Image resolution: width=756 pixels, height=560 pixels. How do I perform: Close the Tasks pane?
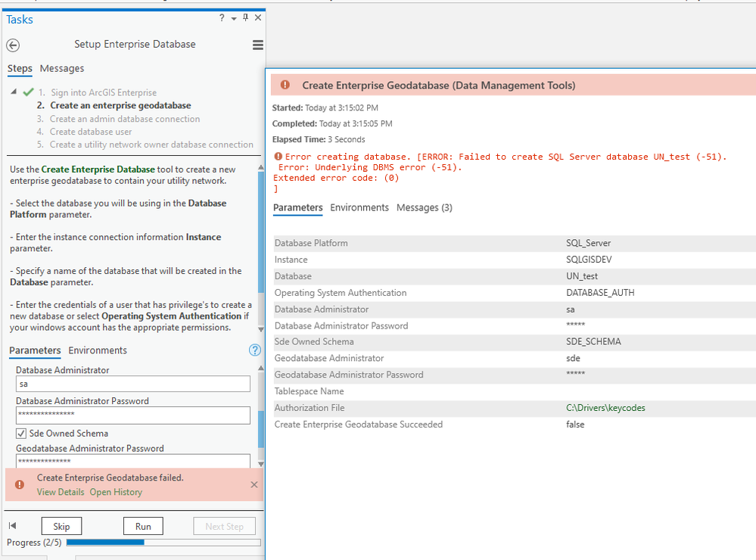pyautogui.click(x=258, y=17)
